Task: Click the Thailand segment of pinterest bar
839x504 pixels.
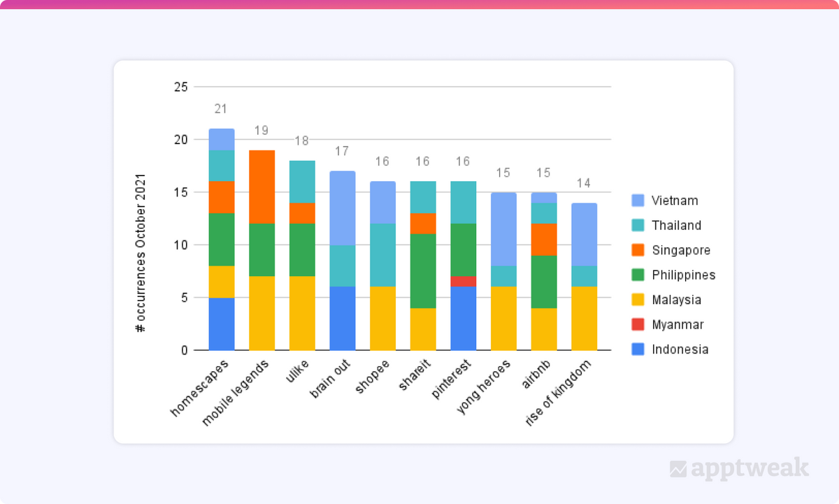Action: [x=464, y=203]
